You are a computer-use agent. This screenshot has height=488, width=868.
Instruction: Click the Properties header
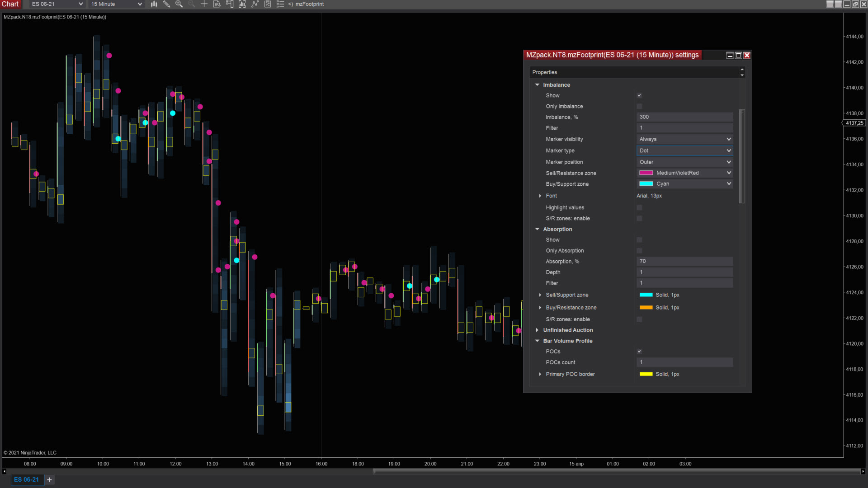pyautogui.click(x=544, y=72)
